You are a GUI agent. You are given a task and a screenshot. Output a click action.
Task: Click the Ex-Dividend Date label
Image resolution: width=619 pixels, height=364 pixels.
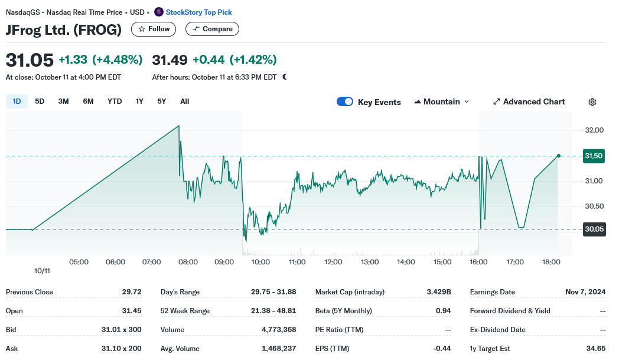coord(497,330)
